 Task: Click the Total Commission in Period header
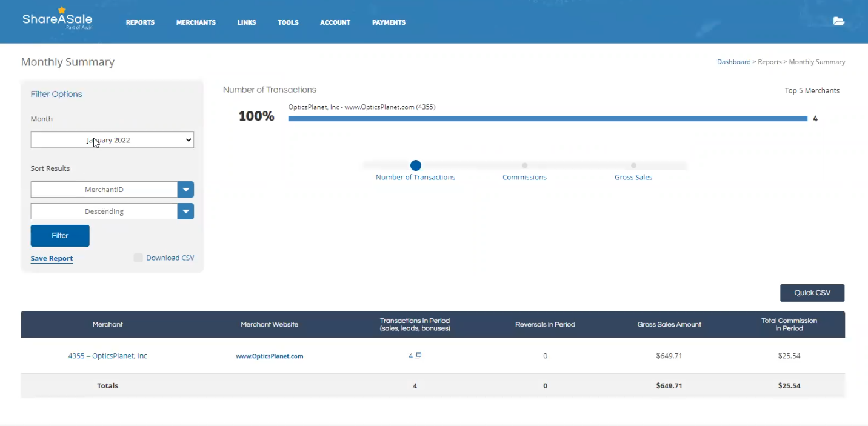[789, 324]
